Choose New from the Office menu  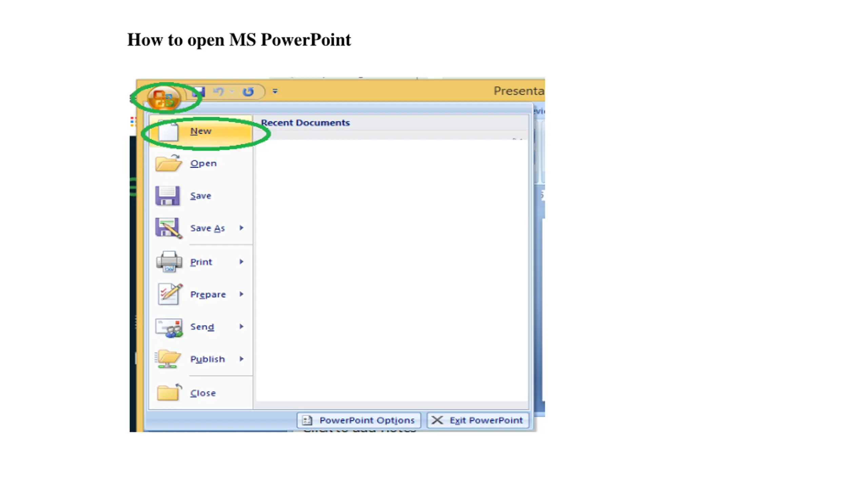click(201, 131)
